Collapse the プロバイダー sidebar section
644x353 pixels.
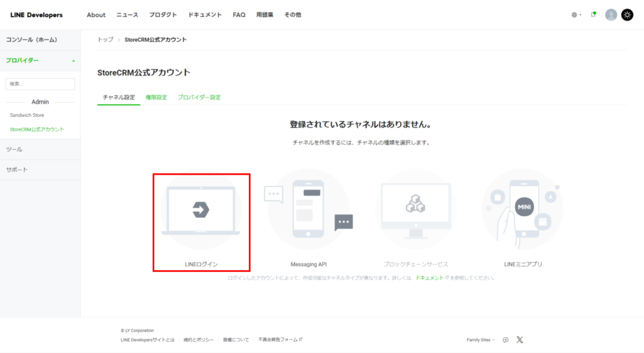click(x=40, y=61)
